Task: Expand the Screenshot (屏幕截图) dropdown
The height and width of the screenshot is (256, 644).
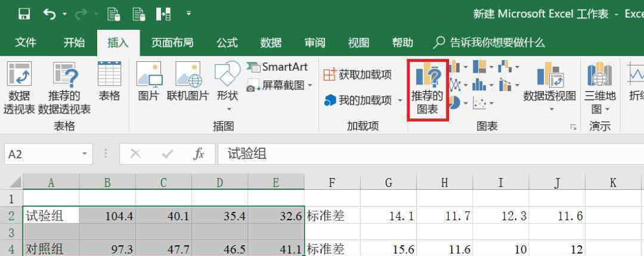Action: (x=310, y=86)
